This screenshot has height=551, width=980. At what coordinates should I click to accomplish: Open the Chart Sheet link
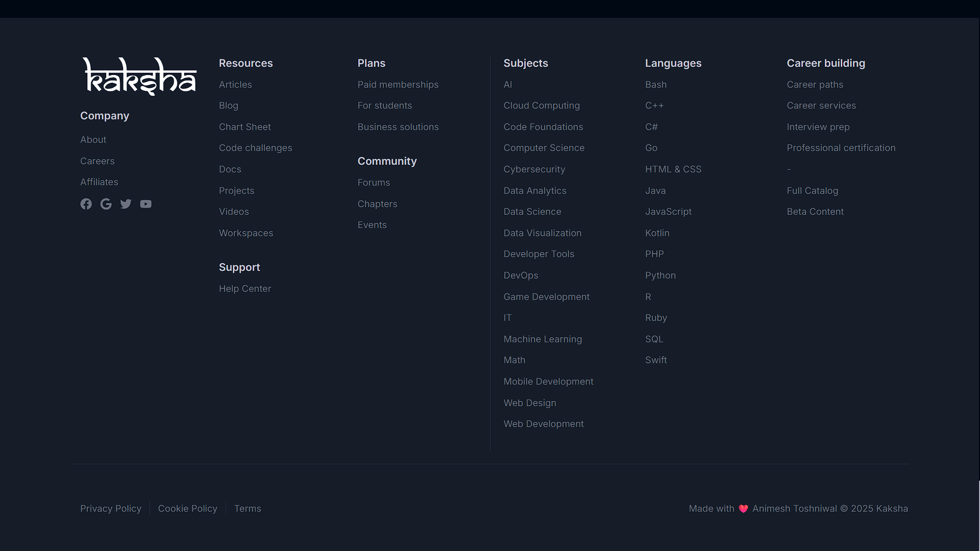(245, 127)
